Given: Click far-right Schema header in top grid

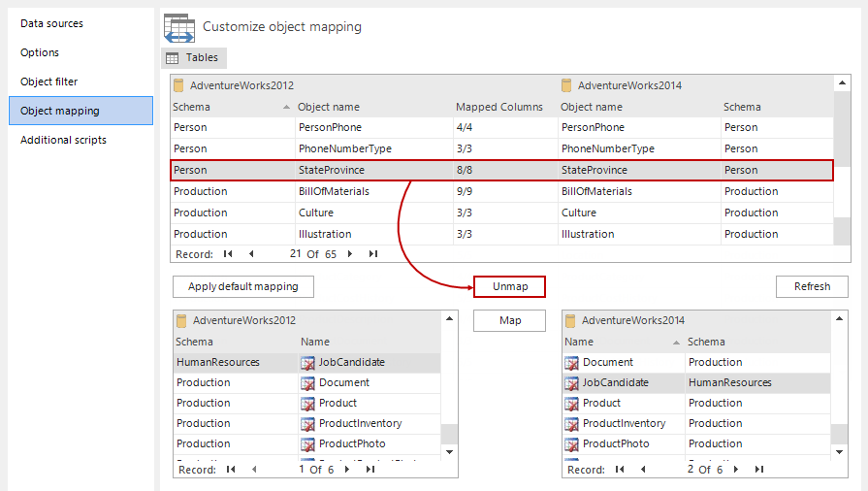Looking at the screenshot, I should [x=742, y=107].
